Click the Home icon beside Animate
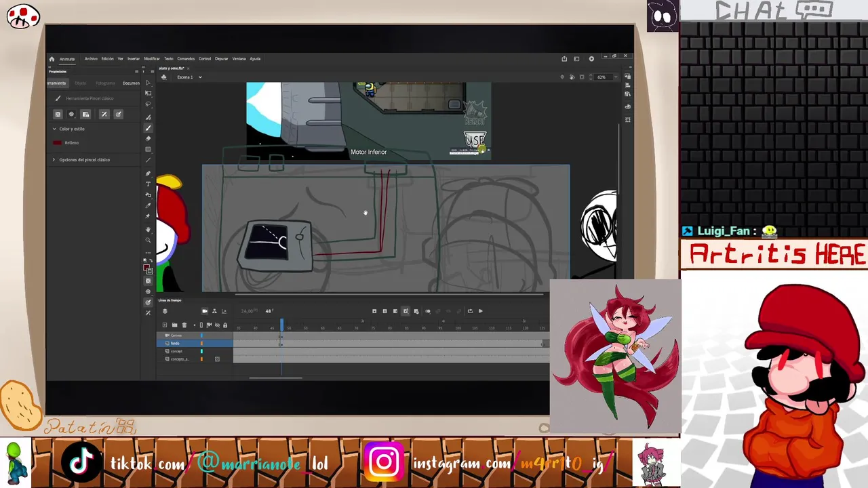Screen dimensions: 868x488 click(52, 59)
